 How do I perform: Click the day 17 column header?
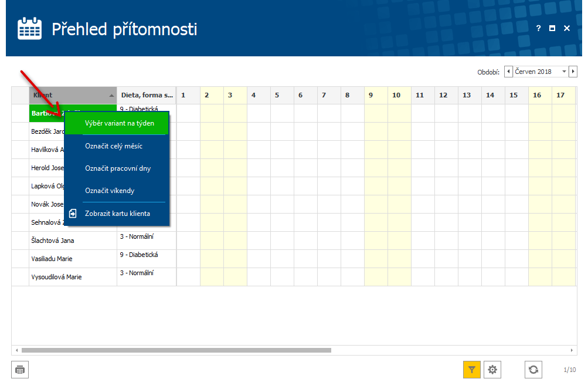point(563,96)
